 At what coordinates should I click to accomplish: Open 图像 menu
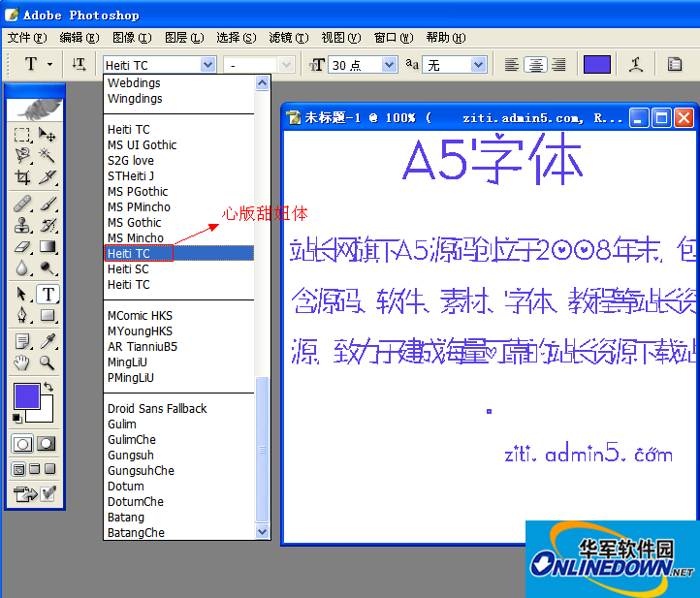click(x=132, y=38)
